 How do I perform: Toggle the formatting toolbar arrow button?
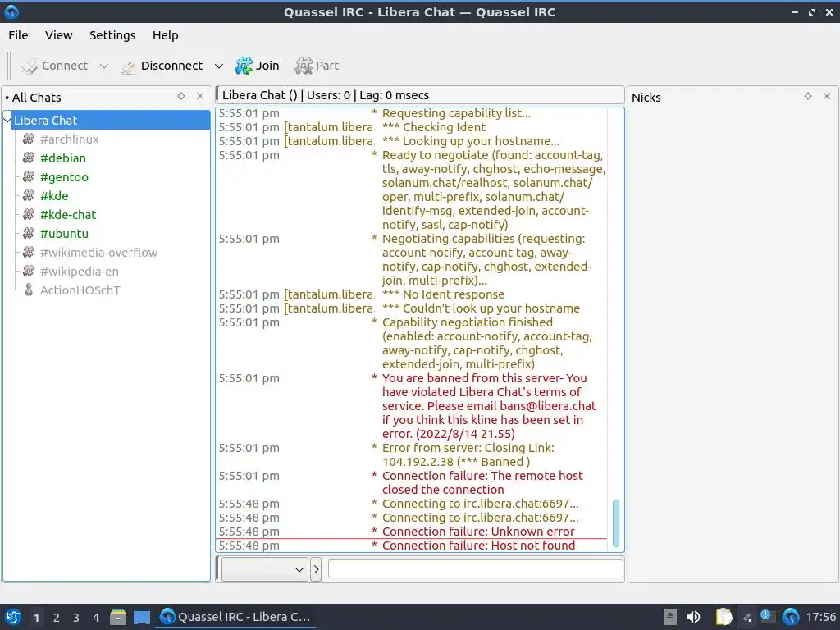[316, 569]
